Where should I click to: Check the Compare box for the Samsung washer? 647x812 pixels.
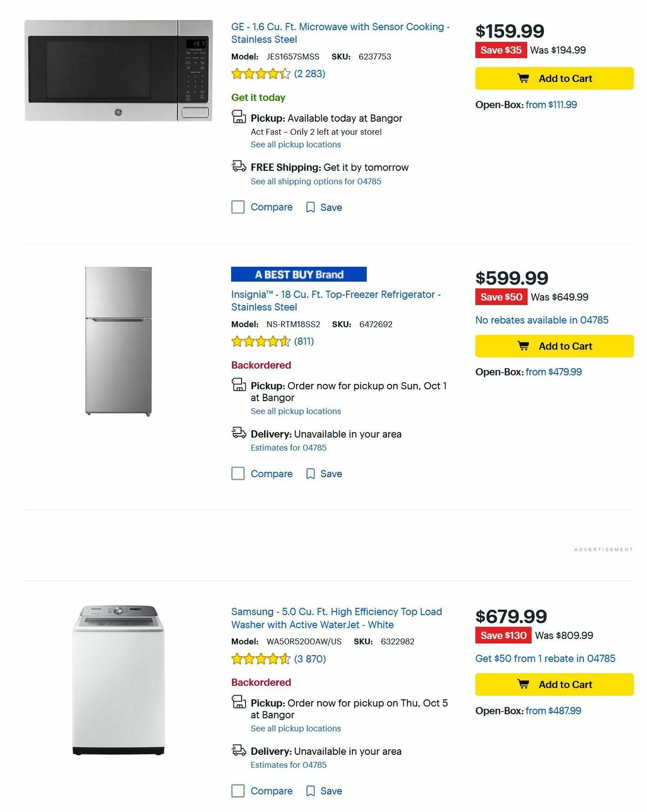tap(238, 791)
